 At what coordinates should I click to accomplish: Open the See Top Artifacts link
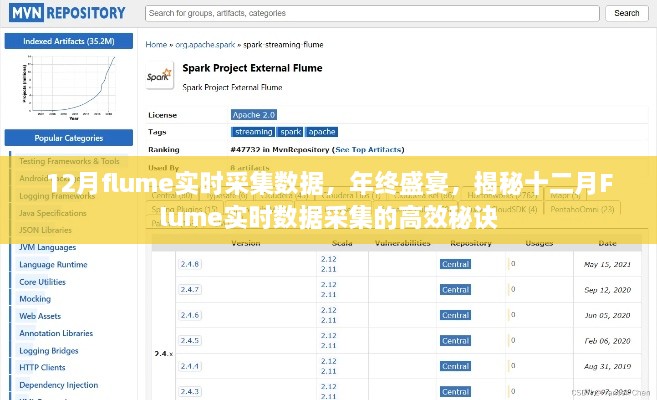[368, 150]
